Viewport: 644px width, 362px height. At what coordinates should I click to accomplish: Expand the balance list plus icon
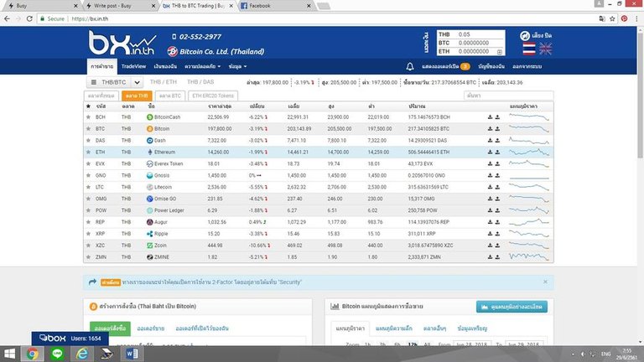tap(500, 52)
